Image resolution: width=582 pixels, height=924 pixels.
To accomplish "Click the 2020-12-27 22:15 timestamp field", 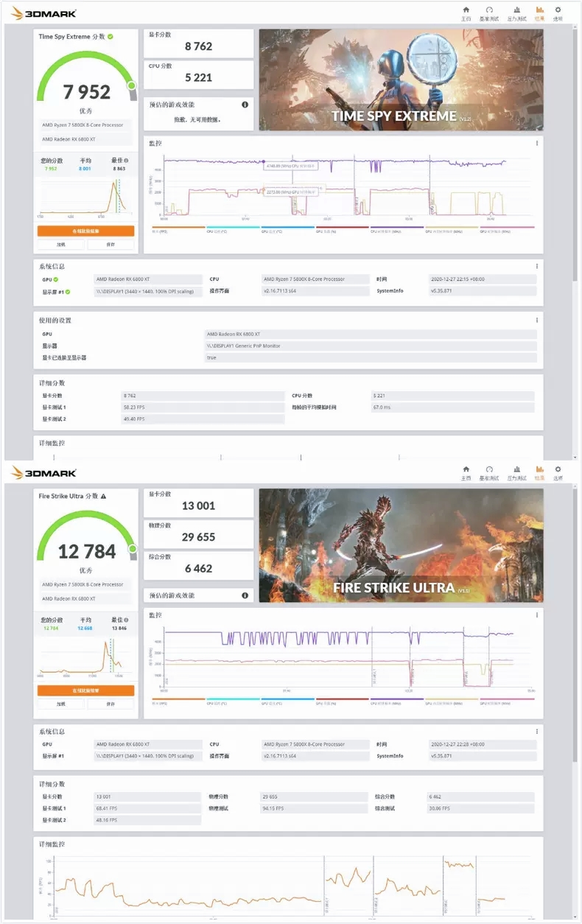I will (x=483, y=279).
